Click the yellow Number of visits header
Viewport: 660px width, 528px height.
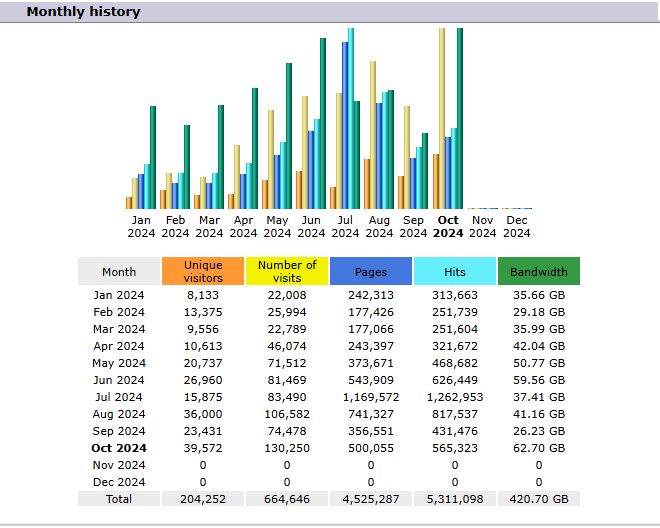(287, 271)
